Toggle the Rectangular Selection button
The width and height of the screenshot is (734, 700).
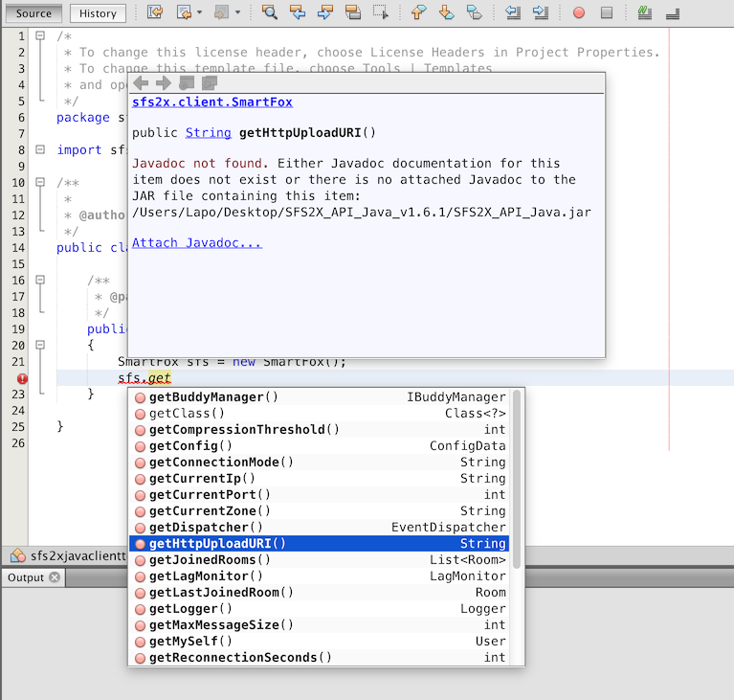[381, 12]
